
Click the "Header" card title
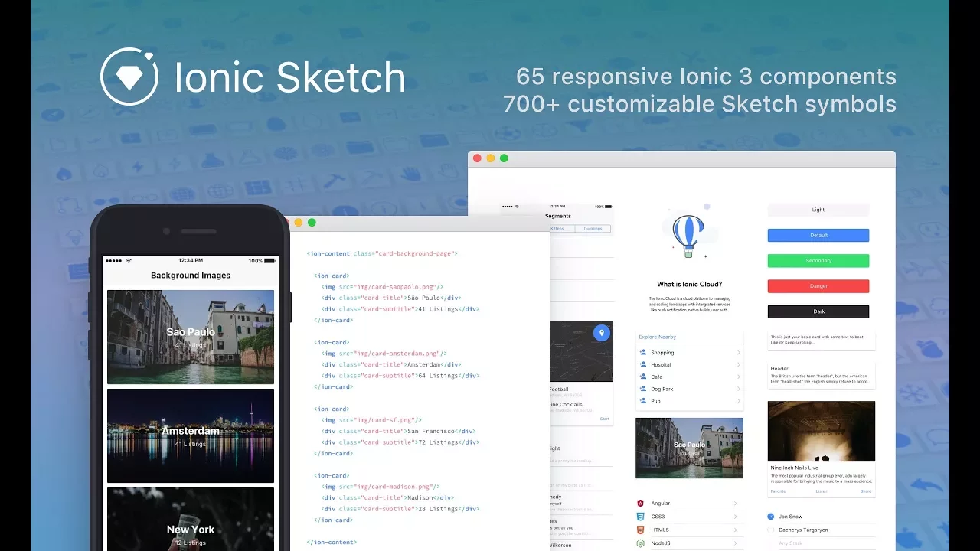point(779,369)
